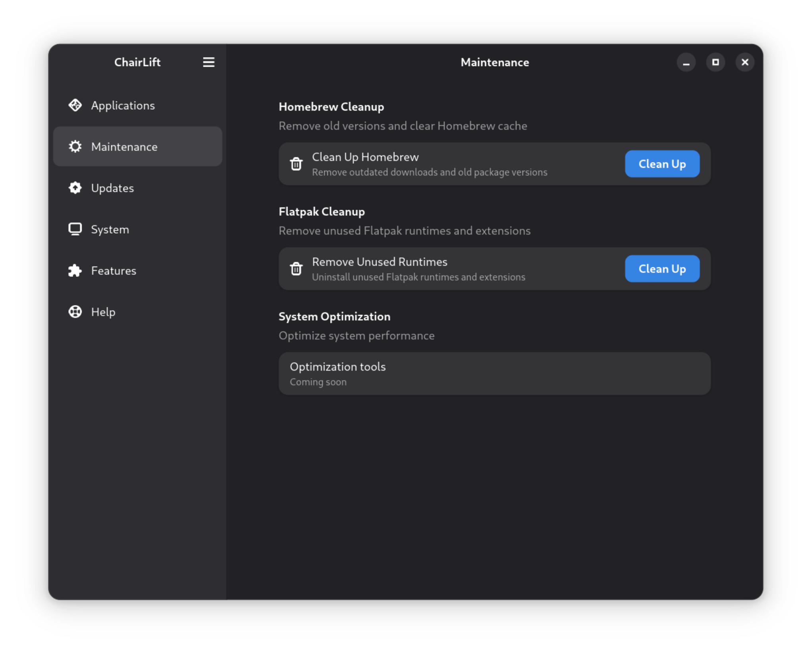This screenshot has height=653, width=812.
Task: Select the Clean Up Homebrew row title
Action: tap(365, 157)
